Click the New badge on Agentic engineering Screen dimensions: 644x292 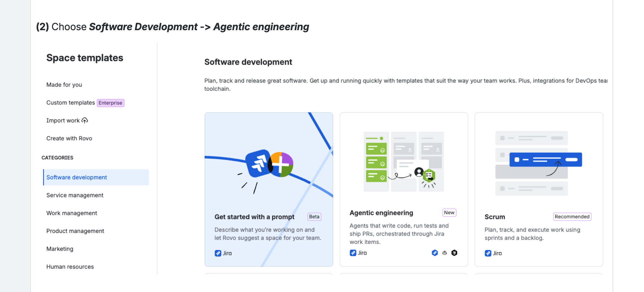point(449,213)
